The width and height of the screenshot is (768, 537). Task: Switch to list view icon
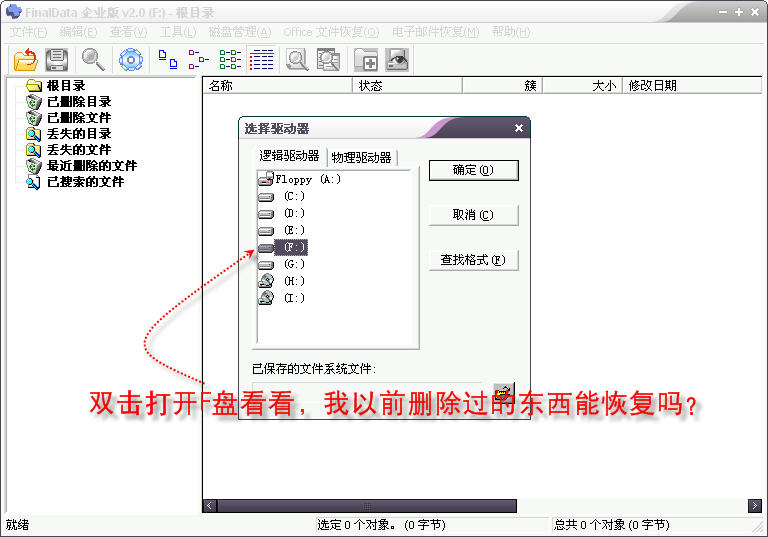coord(230,60)
